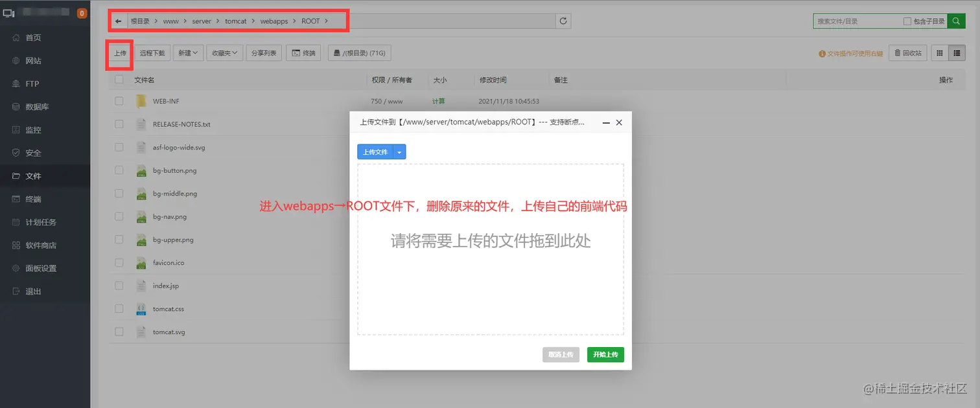Click the gray 取消上传 button
This screenshot has width=980, height=408.
click(x=561, y=355)
